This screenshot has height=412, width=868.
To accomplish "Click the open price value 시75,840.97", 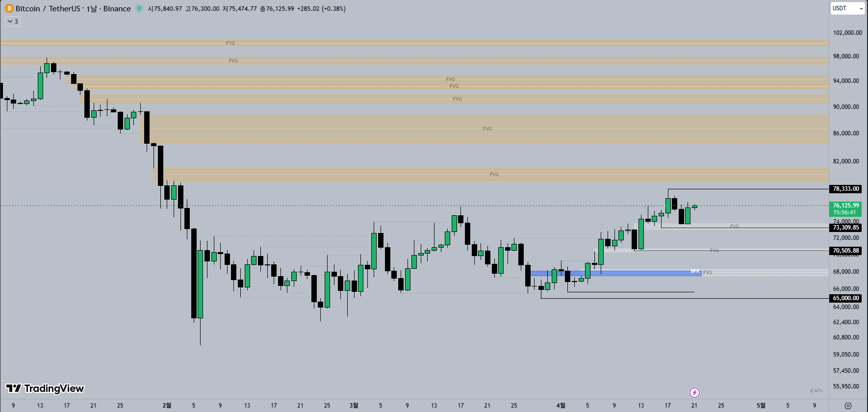I will [165, 9].
